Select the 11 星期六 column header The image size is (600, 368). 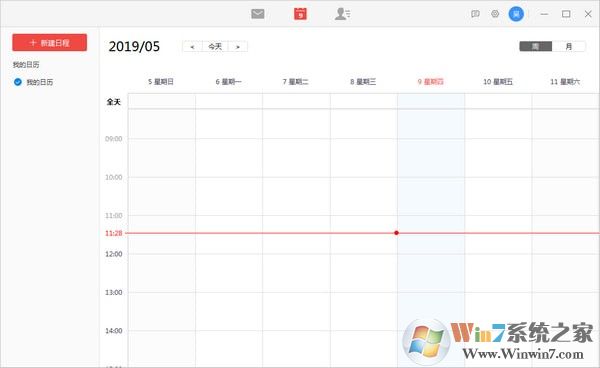(565, 82)
